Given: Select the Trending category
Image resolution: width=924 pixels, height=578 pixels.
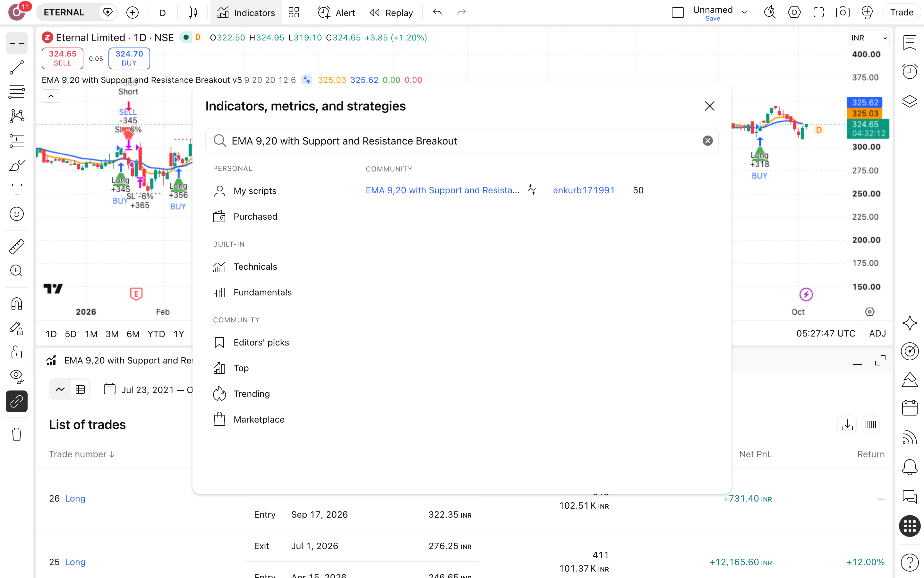Looking at the screenshot, I should [241, 394].
